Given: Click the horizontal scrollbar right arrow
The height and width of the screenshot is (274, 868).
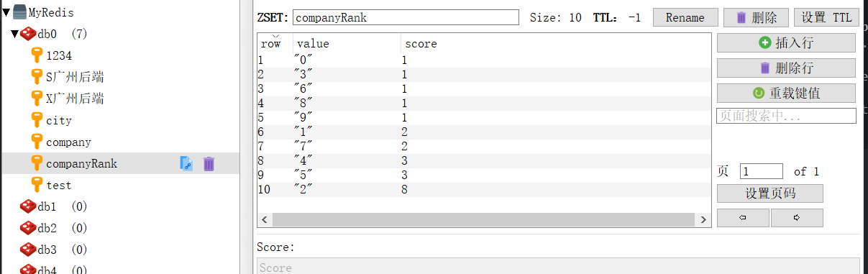Looking at the screenshot, I should click(x=703, y=219).
